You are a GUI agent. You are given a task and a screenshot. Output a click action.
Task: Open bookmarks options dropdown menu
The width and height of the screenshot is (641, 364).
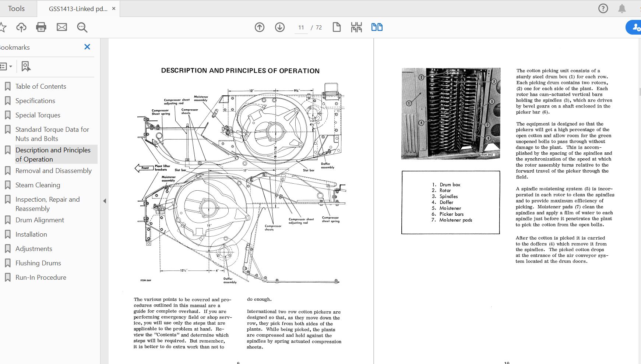[x=6, y=67]
